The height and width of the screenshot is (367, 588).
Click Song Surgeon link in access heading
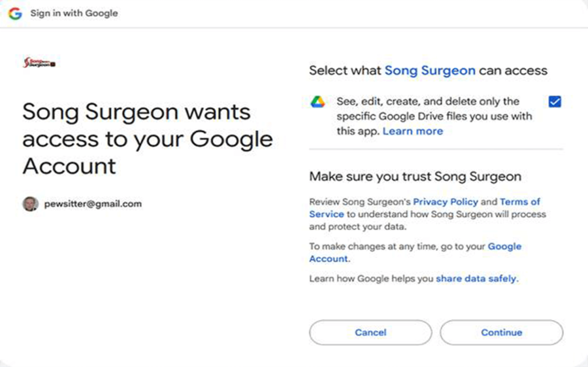pyautogui.click(x=429, y=71)
